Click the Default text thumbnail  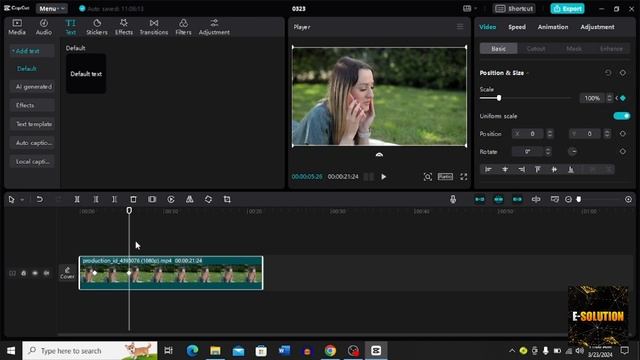(86, 73)
